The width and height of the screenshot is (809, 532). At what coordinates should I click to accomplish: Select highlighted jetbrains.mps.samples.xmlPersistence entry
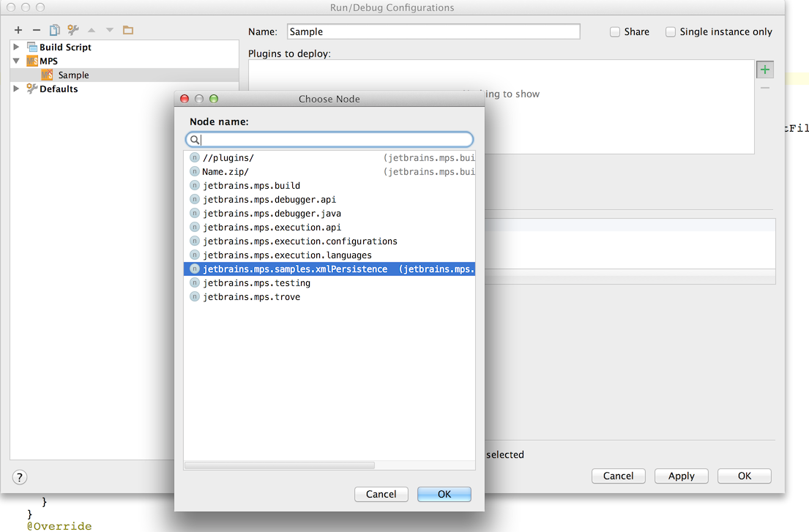click(329, 269)
